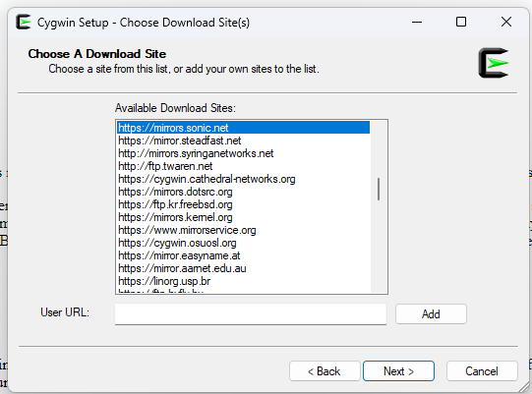Select mirror https://cygwin.osuosl.org
Image resolution: width=532 pixels, height=394 pixels.
tap(243, 243)
